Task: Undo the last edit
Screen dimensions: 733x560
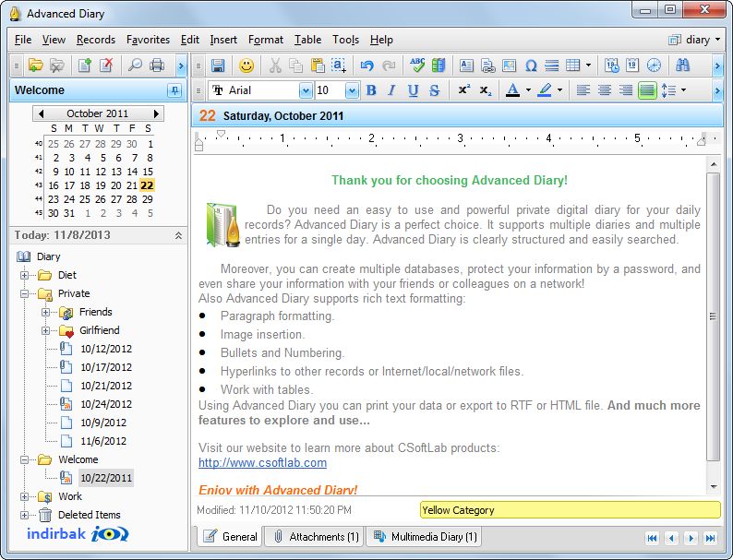Action: point(367,66)
